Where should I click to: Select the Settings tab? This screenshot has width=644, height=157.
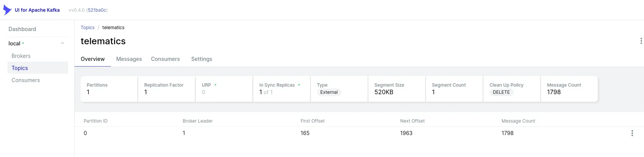pyautogui.click(x=201, y=59)
